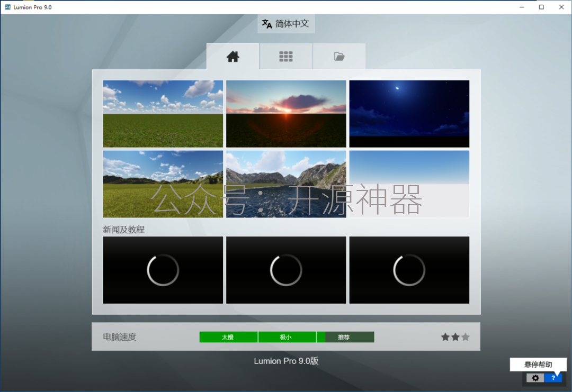This screenshot has width=572, height=392.
Task: Click the translate icon beside 简体中文
Action: (x=266, y=24)
